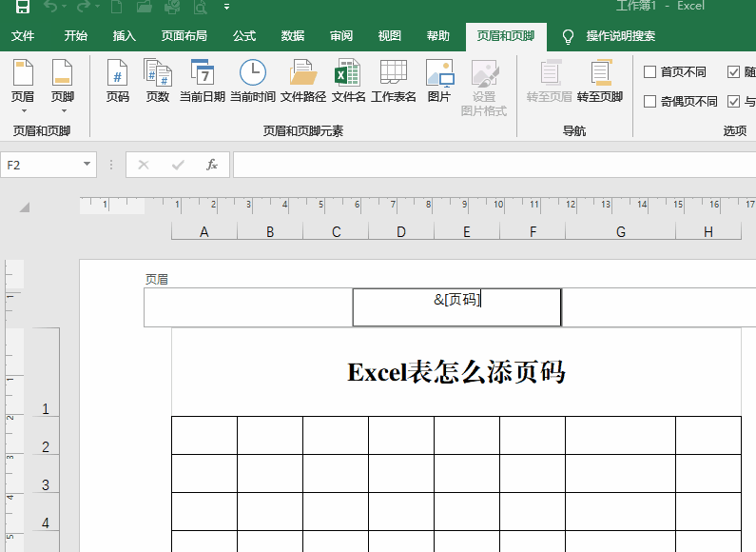Switch to the 开始 tab
756x552 pixels.
point(76,36)
